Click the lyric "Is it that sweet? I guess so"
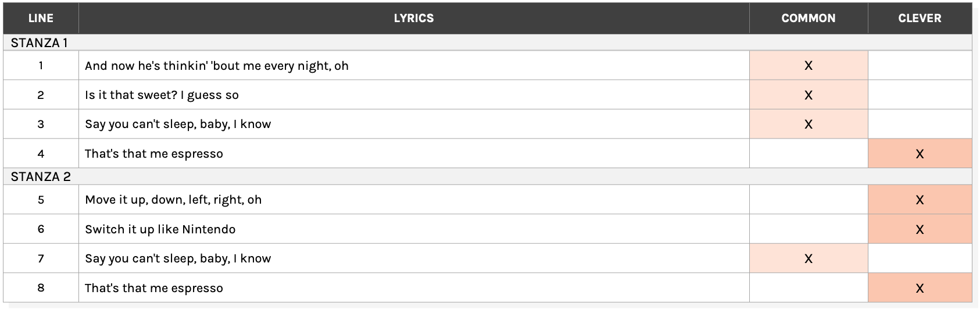The height and width of the screenshot is (309, 980). coord(162,95)
